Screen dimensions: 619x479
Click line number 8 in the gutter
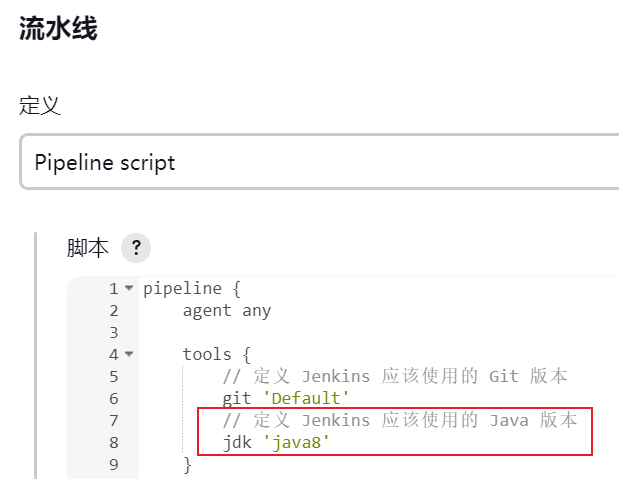(113, 443)
